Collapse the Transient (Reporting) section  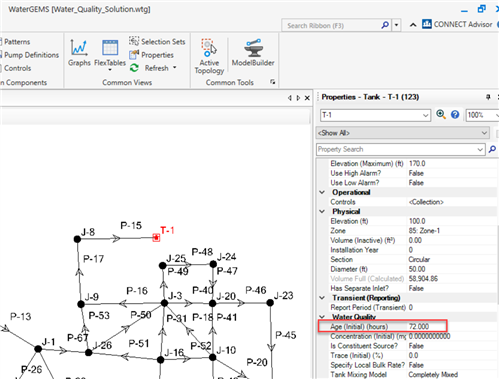[322, 298]
